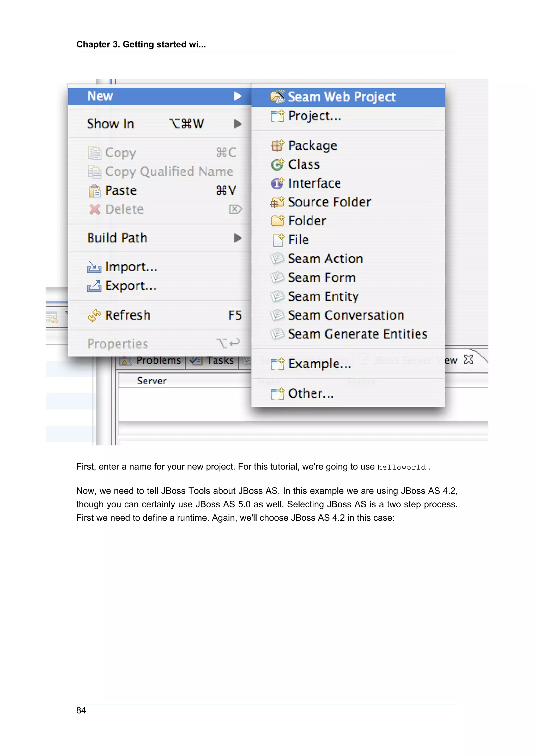Choose Seam Entity from the submenu
Viewport: 534px width, 756px height.
point(348,296)
